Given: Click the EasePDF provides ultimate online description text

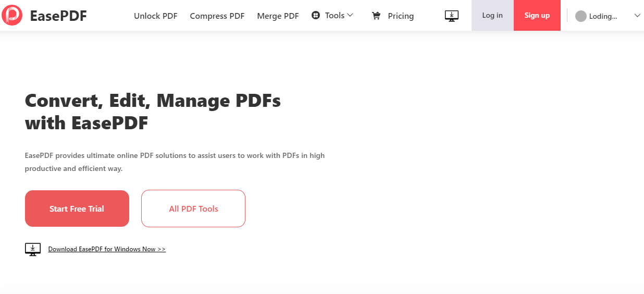Looking at the screenshot, I should coord(175,162).
